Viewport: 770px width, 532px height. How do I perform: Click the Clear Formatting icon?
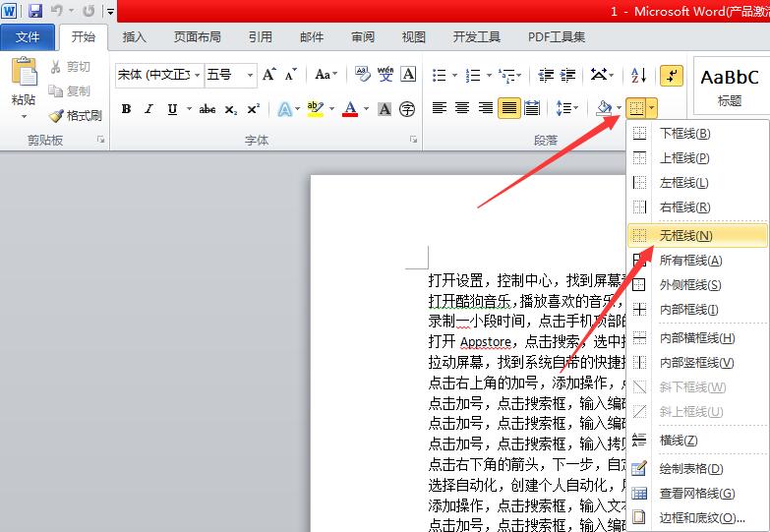pyautogui.click(x=363, y=75)
